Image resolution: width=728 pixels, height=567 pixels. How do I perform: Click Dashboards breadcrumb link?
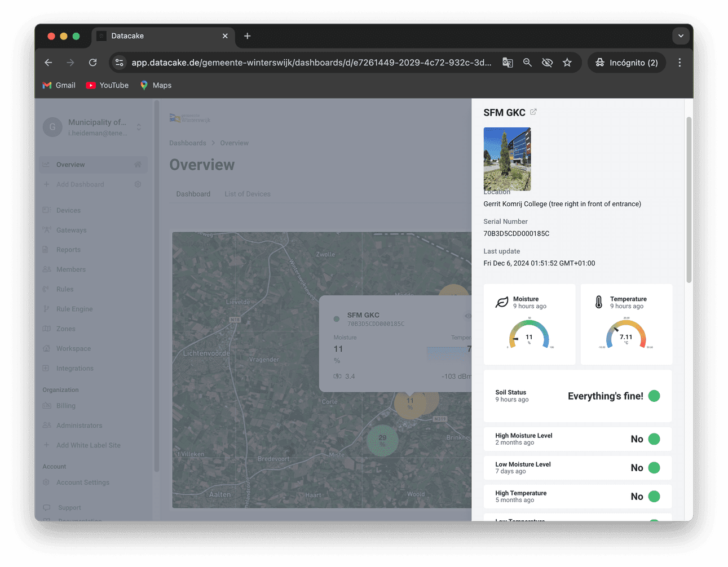point(188,143)
